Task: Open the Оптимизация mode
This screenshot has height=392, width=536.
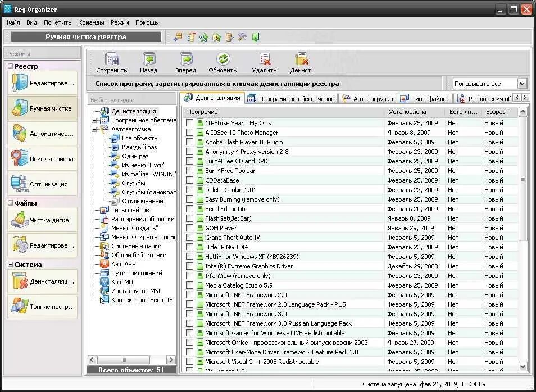Action: tap(43, 184)
